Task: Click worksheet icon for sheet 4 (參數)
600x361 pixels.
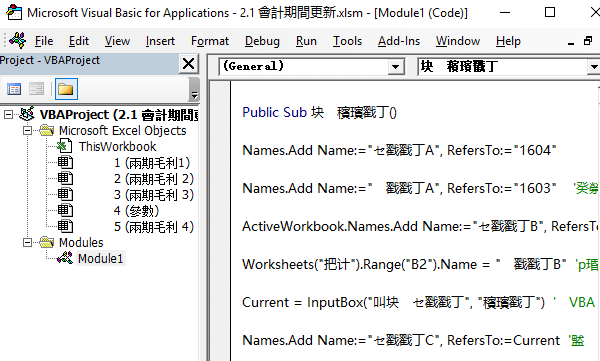Action: 65,210
